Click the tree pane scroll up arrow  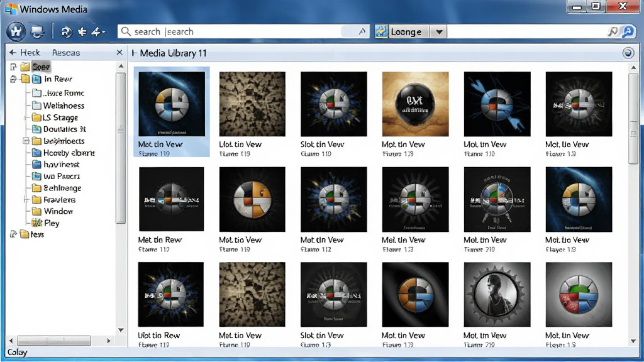[x=121, y=65]
